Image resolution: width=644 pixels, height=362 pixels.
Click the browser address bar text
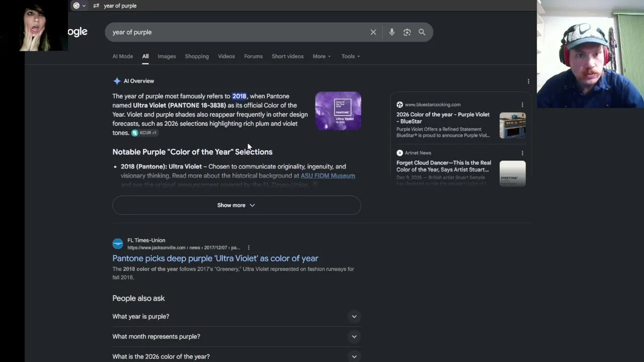[120, 6]
